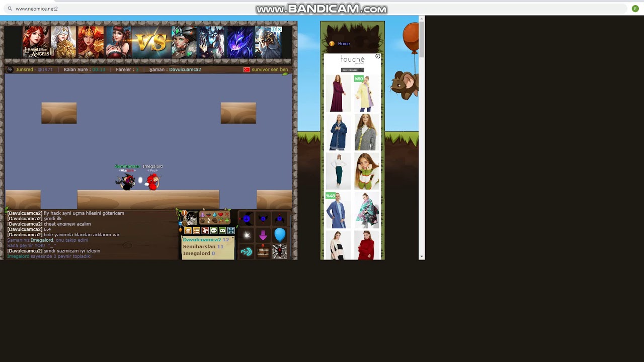Click the page vertical scrollbar

[x=422, y=137]
